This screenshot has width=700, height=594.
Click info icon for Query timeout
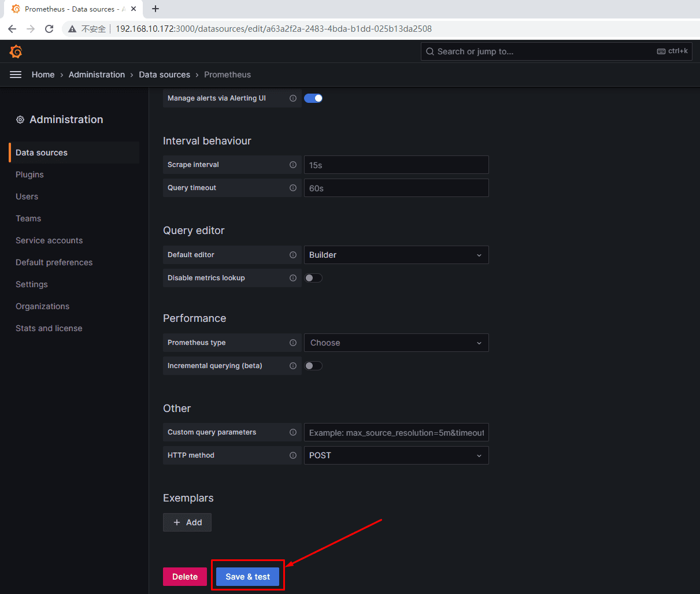coord(293,188)
